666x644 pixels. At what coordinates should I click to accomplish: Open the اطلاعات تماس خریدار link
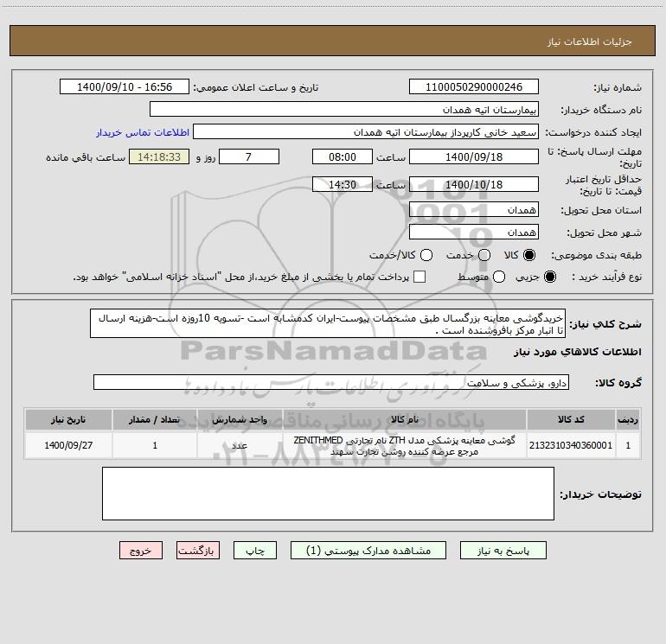pos(143,132)
